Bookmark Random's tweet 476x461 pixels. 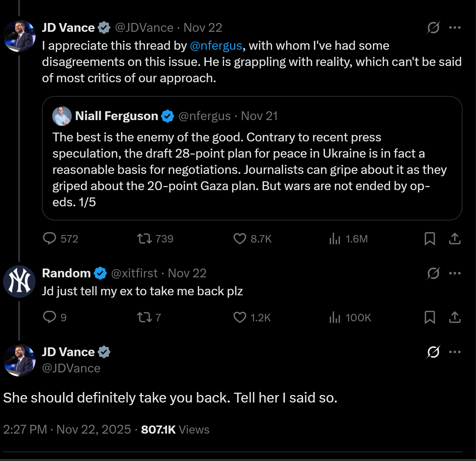pyautogui.click(x=430, y=317)
